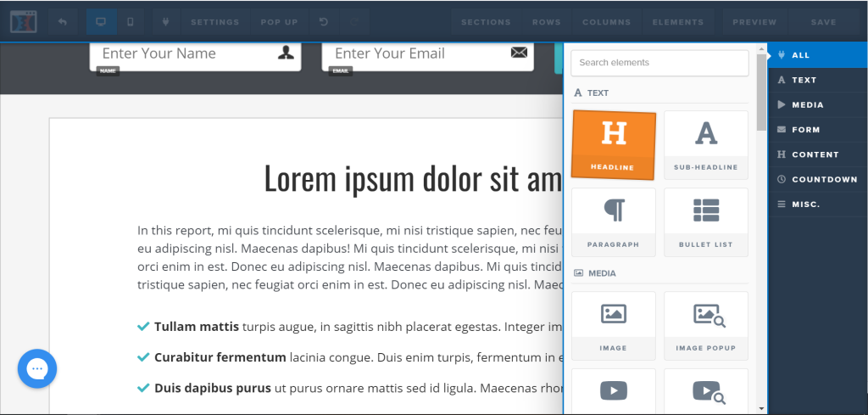Select the Text category tab
The image size is (868, 415).
point(803,80)
